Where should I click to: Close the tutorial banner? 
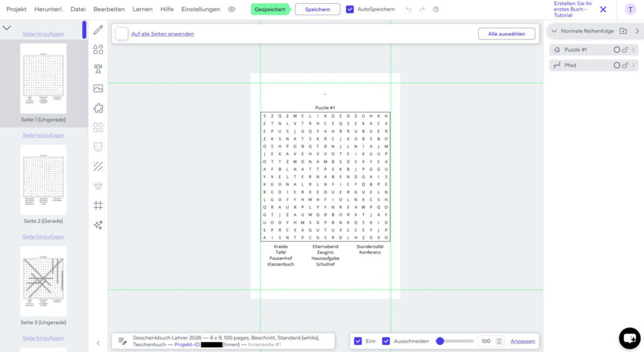coord(603,9)
